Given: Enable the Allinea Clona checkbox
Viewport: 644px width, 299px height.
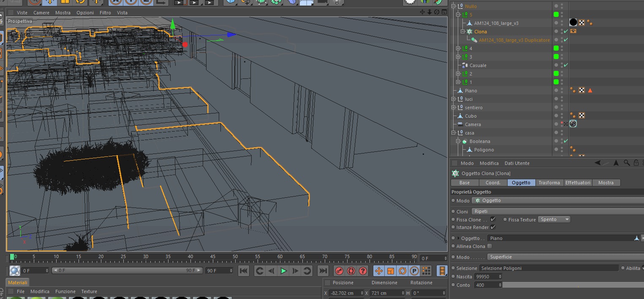Looking at the screenshot, I should [x=490, y=246].
